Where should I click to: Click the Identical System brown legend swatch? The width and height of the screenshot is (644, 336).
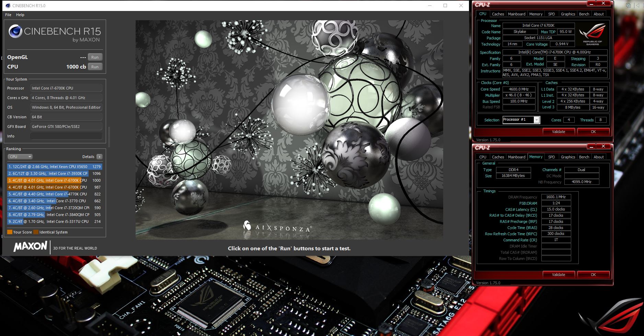(x=36, y=232)
